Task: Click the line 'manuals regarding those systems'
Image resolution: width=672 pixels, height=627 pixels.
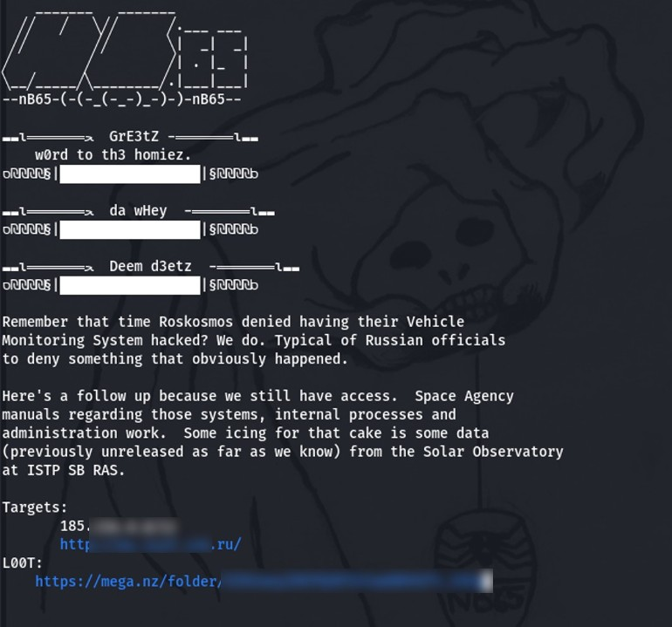Action: point(230,414)
